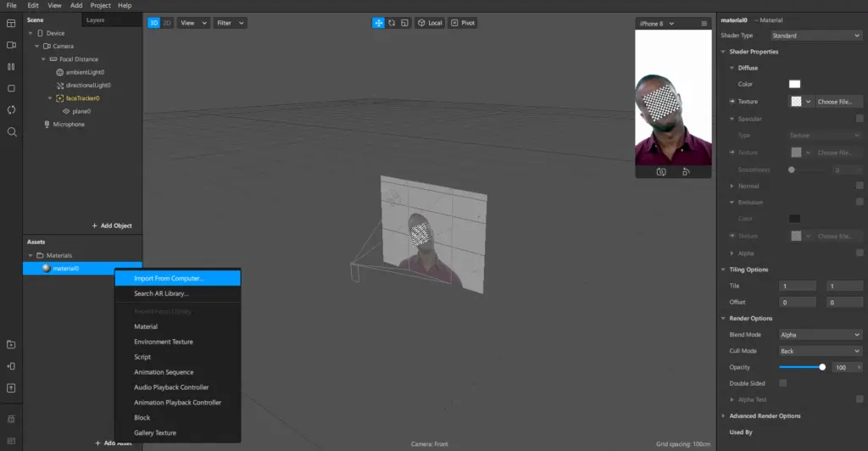Click the Add Object button
Image resolution: width=868 pixels, height=451 pixels.
(x=112, y=225)
